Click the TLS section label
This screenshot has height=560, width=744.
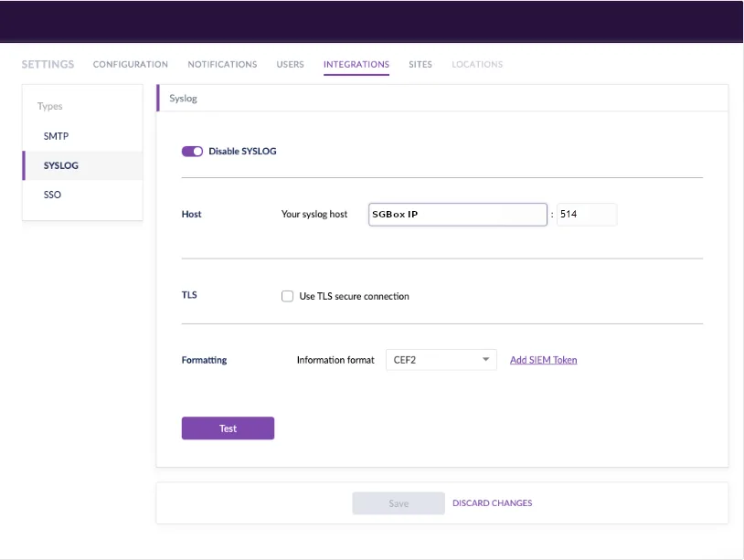189,295
